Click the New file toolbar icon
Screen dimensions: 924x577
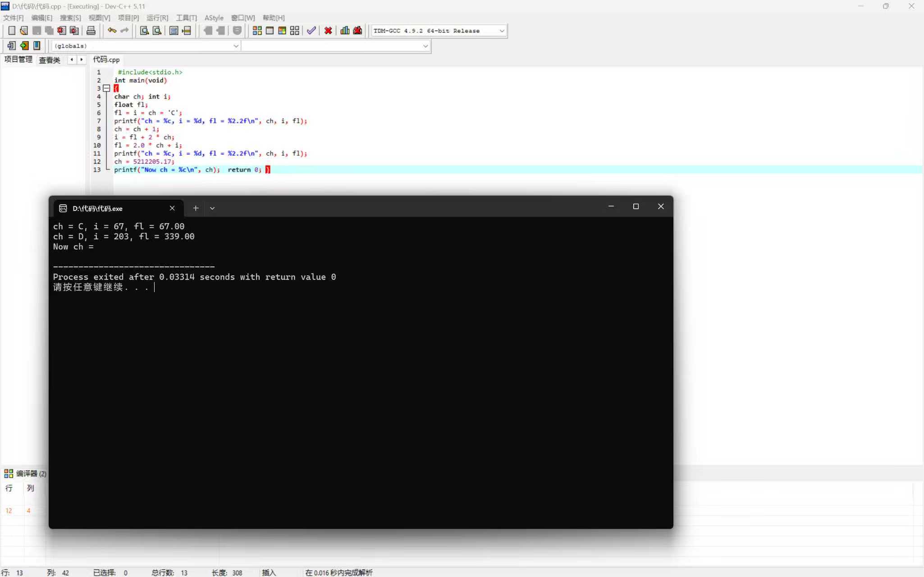pos(12,31)
